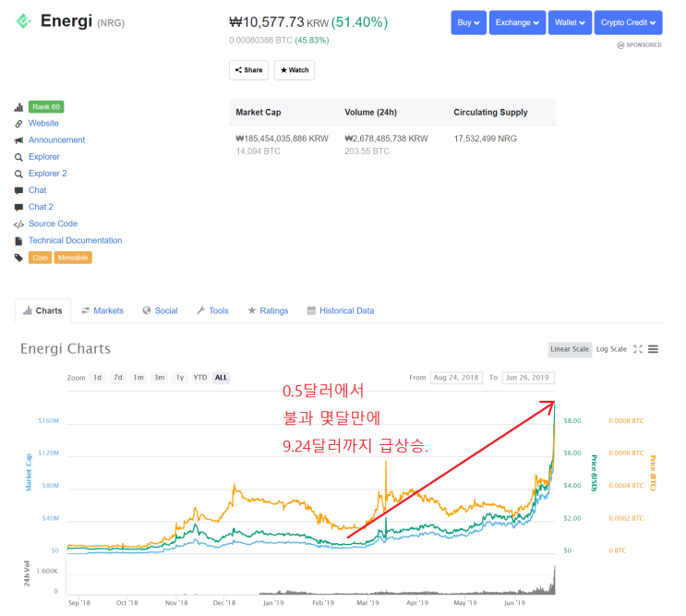This screenshot has height=616, width=686.
Task: Open the Buy dropdown
Action: (x=468, y=23)
